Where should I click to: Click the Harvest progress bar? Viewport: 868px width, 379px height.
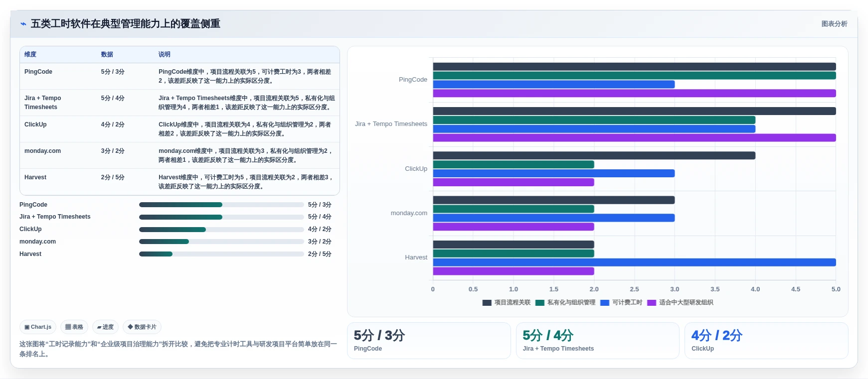(221, 254)
